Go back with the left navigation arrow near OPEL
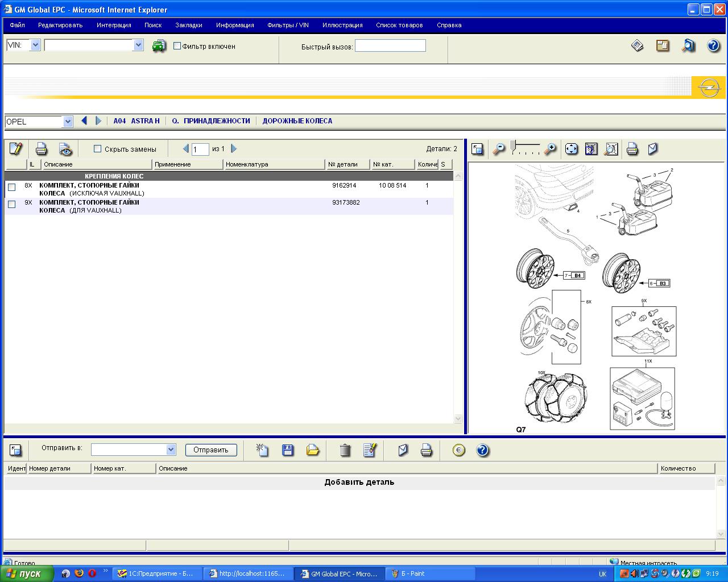 84,120
